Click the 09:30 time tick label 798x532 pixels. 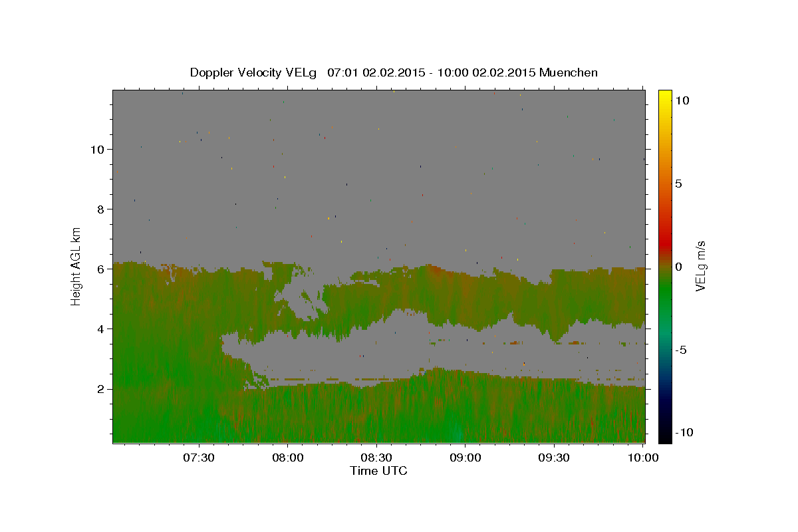point(555,458)
